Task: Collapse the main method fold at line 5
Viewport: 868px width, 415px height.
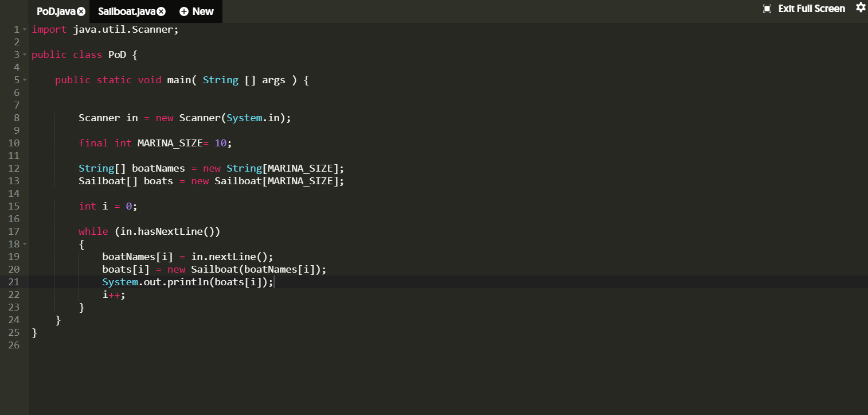Action: [x=25, y=80]
